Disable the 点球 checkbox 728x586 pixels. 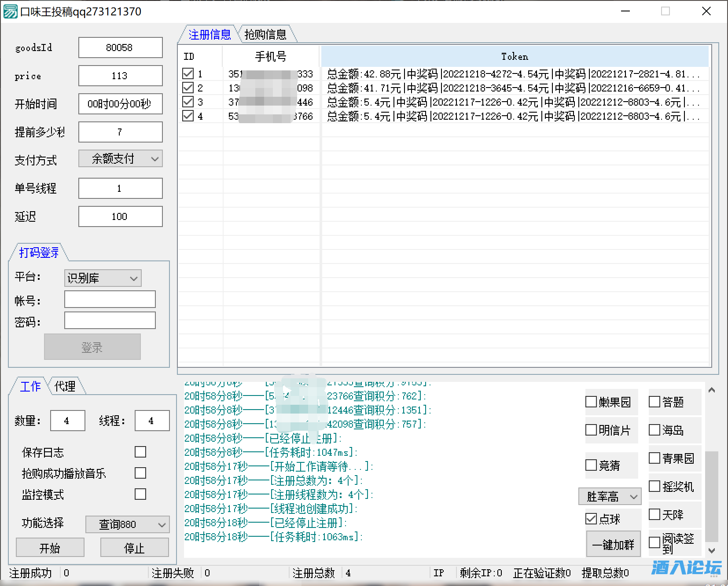591,519
